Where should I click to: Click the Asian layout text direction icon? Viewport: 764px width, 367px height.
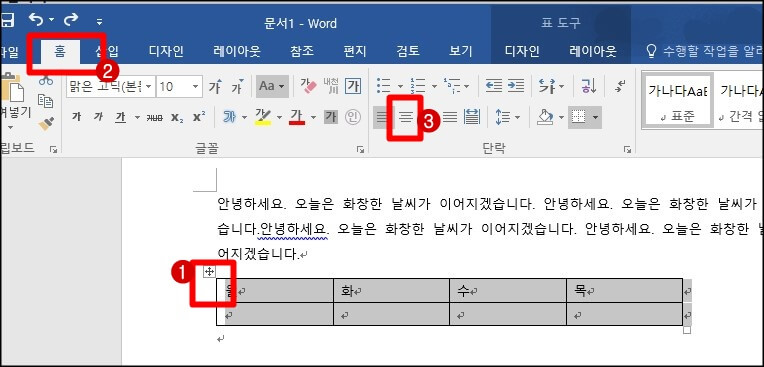547,87
